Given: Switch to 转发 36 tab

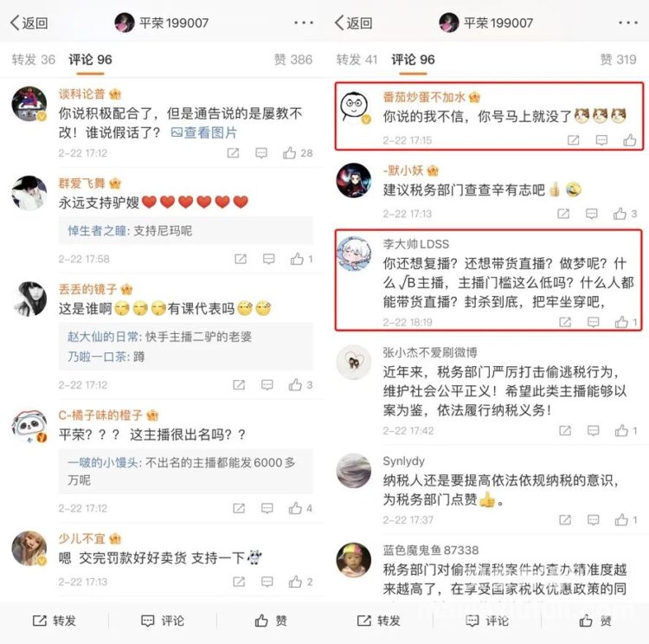Looking at the screenshot, I should point(33,60).
